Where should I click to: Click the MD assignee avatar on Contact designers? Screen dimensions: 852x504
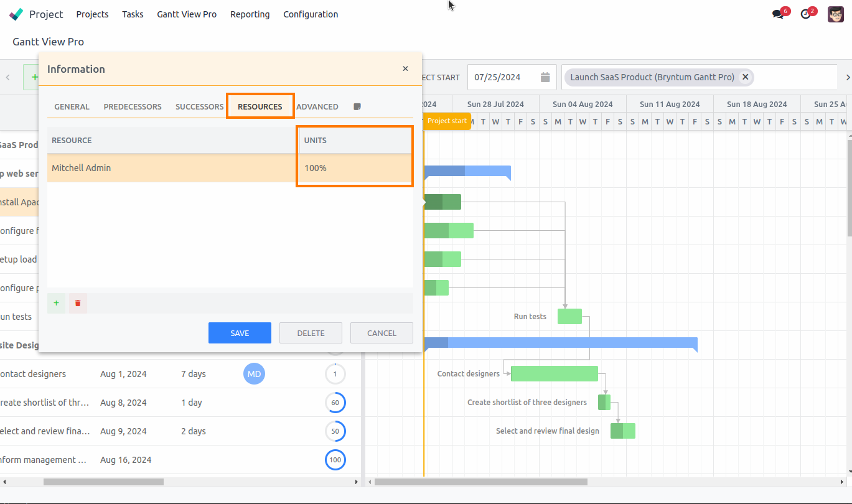tap(254, 373)
